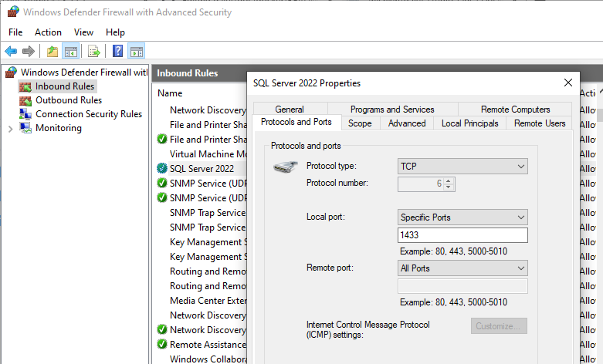
Task: Click the Export List toolbar icon
Action: tap(94, 51)
